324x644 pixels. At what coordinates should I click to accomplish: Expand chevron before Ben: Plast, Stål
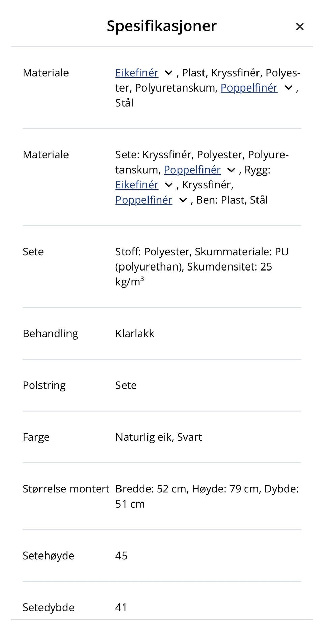coord(183,200)
